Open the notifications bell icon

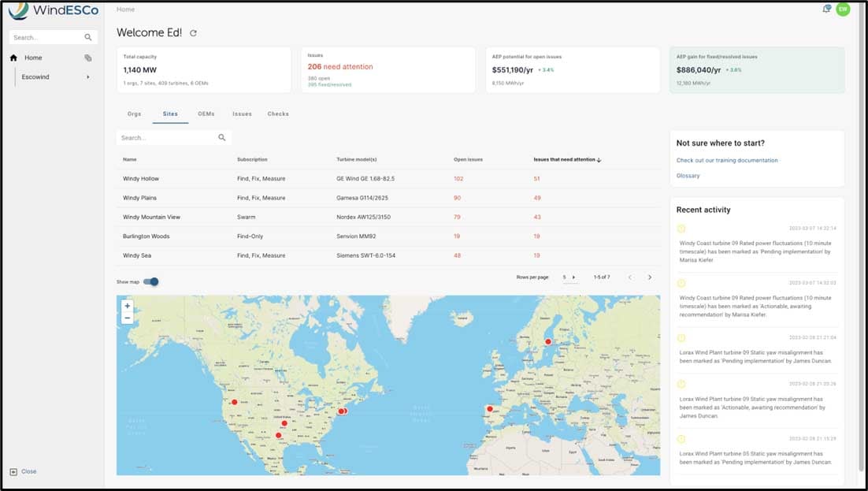(x=826, y=9)
